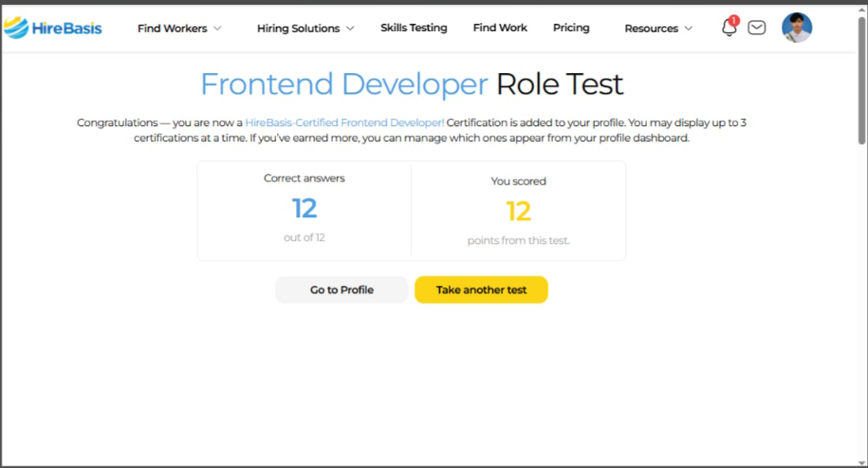Open the messages envelope icon
The height and width of the screenshot is (468, 868).
point(757,28)
